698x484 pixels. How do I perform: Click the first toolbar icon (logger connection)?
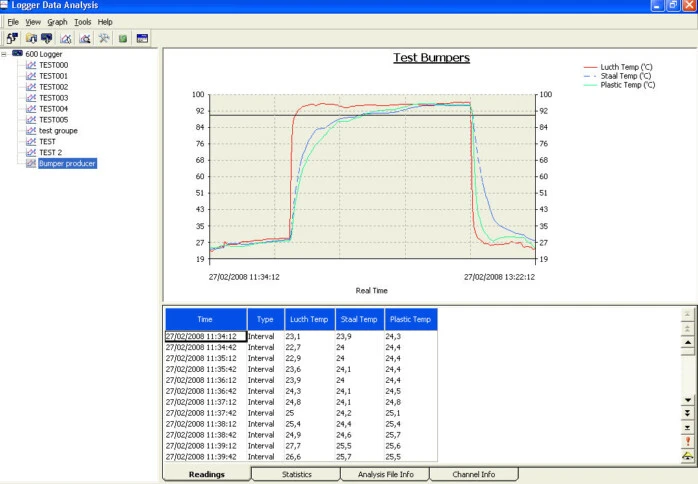pyautogui.click(x=11, y=38)
